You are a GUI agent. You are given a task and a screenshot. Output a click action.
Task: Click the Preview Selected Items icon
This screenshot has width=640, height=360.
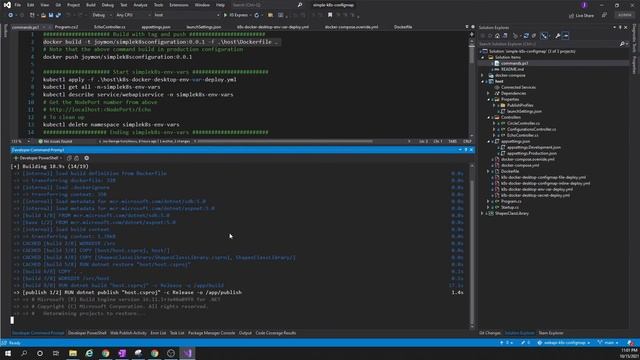pyautogui.click(x=565, y=36)
